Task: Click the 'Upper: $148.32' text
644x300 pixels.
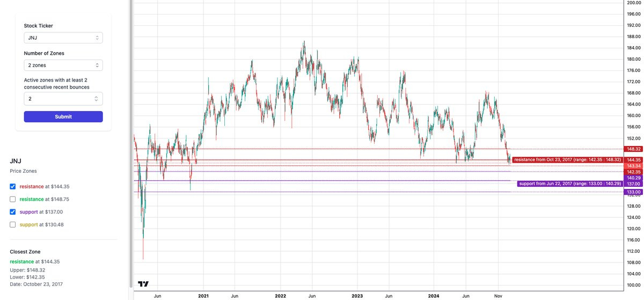Action: pyautogui.click(x=27, y=270)
